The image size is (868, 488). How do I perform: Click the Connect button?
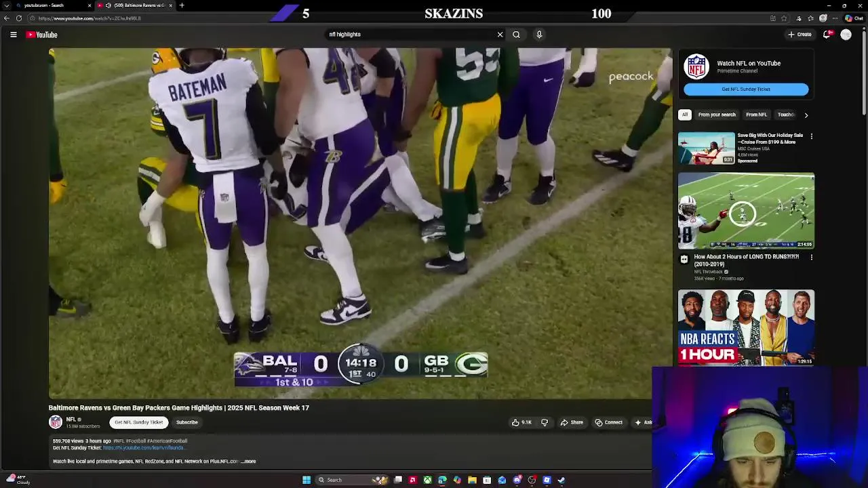tap(608, 422)
